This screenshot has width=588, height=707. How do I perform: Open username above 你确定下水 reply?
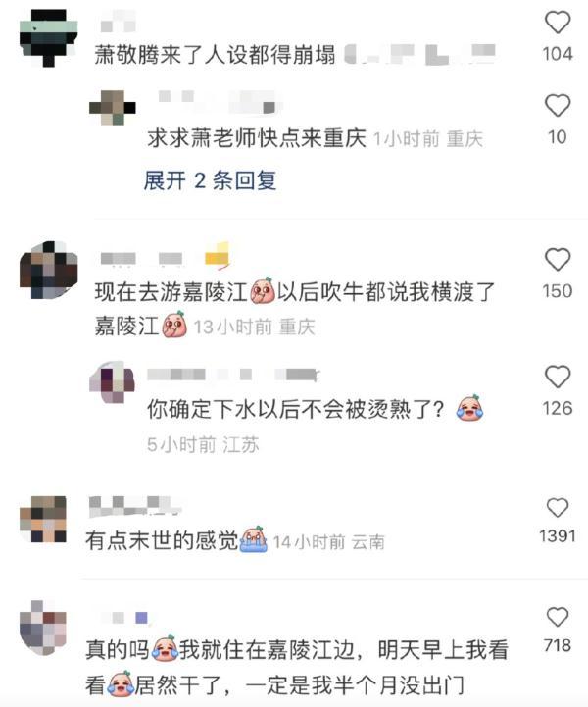tap(233, 375)
